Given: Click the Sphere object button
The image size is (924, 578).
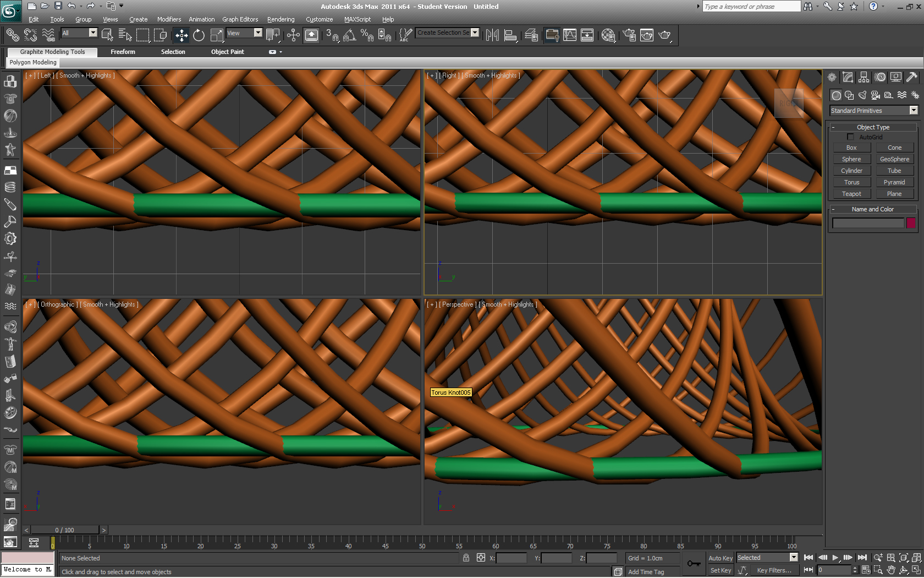Looking at the screenshot, I should [851, 159].
